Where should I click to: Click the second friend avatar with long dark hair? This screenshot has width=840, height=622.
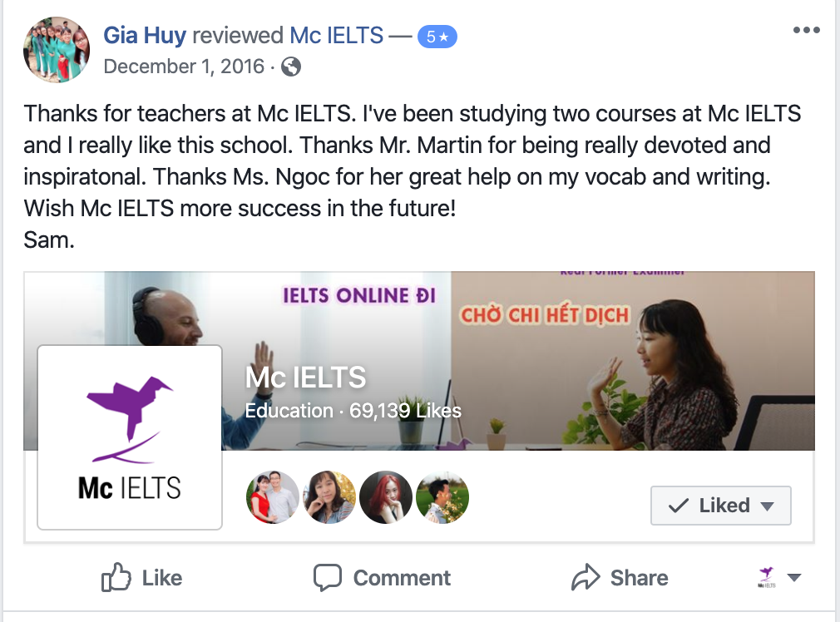pos(329,497)
